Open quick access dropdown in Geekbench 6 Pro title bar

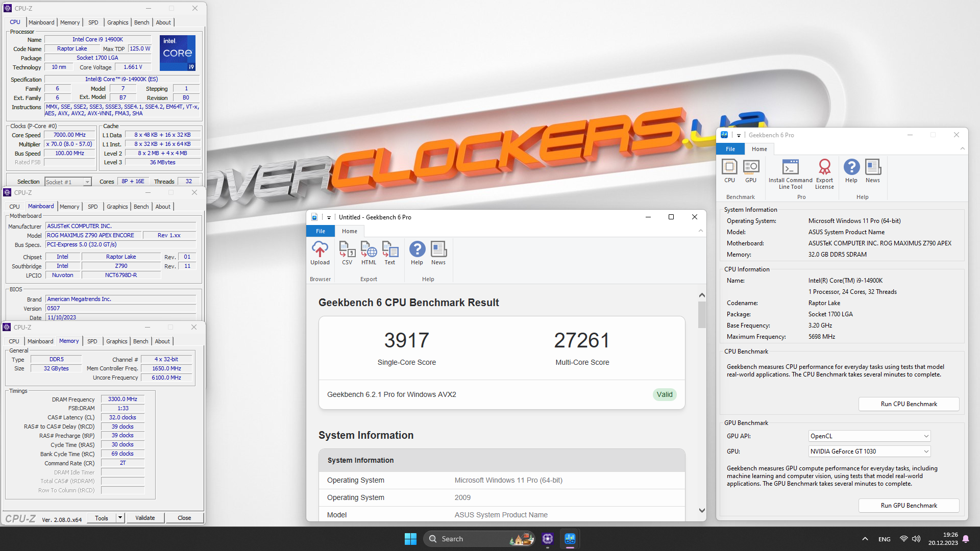point(739,135)
